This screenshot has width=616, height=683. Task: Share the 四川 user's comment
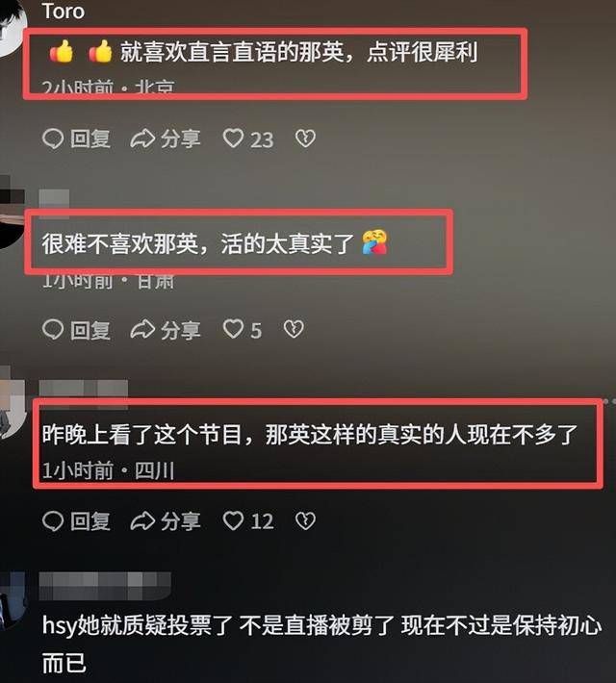click(166, 521)
